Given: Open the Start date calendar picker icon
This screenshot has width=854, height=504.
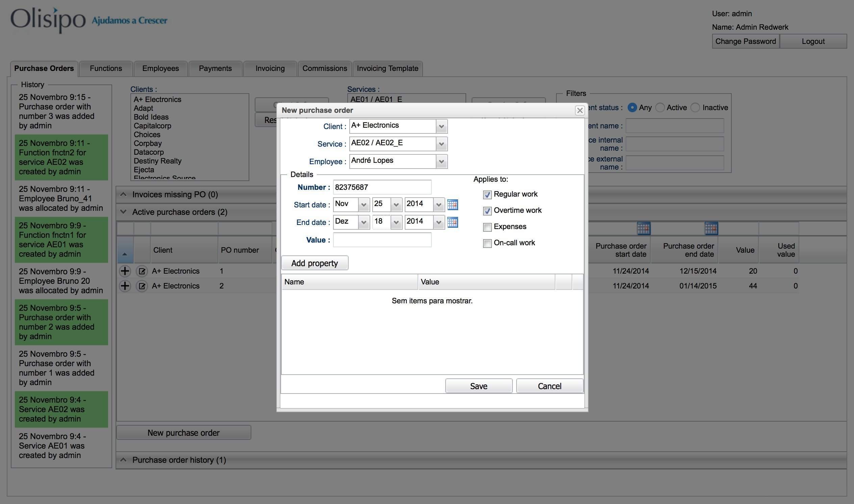Looking at the screenshot, I should point(452,204).
